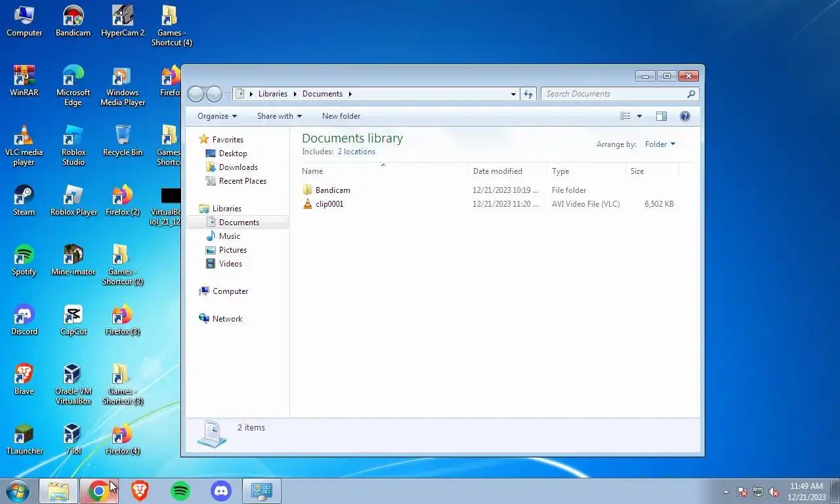Screen dimensions: 840x504
Task: Select the VLC media player desktop icon
Action: pyautogui.click(x=24, y=145)
